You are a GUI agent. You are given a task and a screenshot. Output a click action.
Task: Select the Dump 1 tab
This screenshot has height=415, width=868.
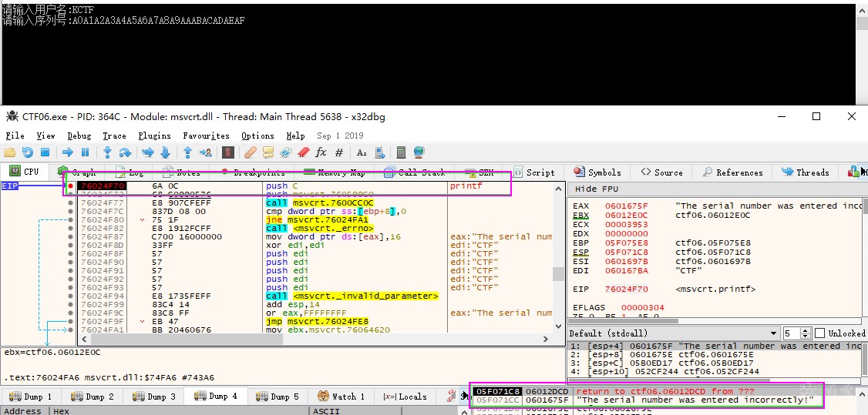point(30,397)
